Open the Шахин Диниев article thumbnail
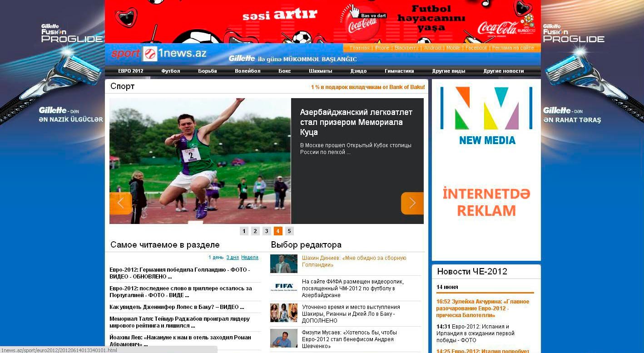The width and height of the screenshot is (644, 353). 284,264
